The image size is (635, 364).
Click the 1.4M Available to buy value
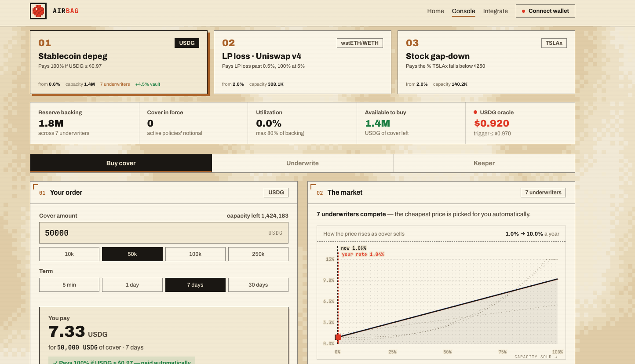point(377,124)
